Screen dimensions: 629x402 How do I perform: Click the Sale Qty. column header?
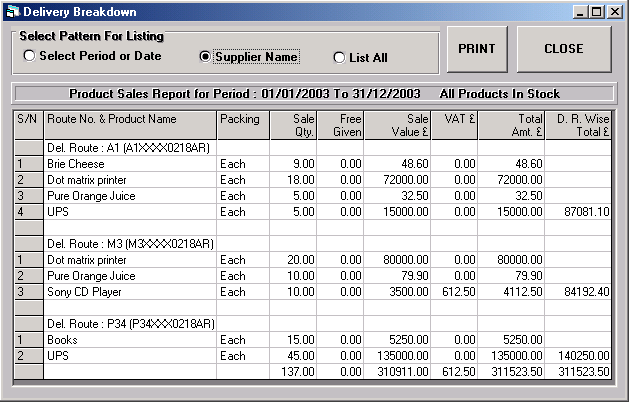point(293,125)
